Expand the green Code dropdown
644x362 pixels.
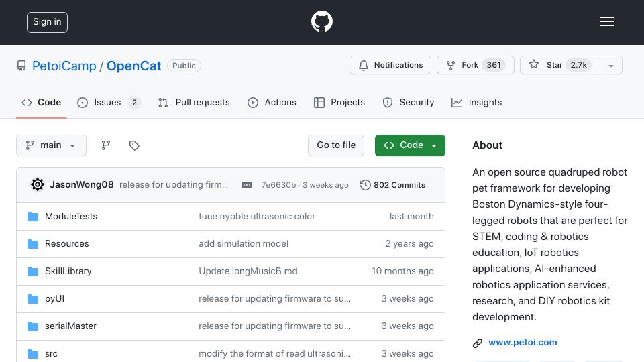point(410,145)
